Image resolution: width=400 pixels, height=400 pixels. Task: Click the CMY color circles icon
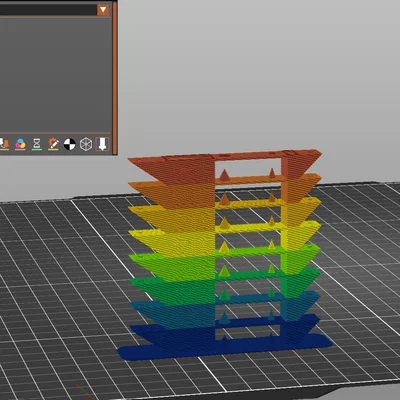[20, 144]
